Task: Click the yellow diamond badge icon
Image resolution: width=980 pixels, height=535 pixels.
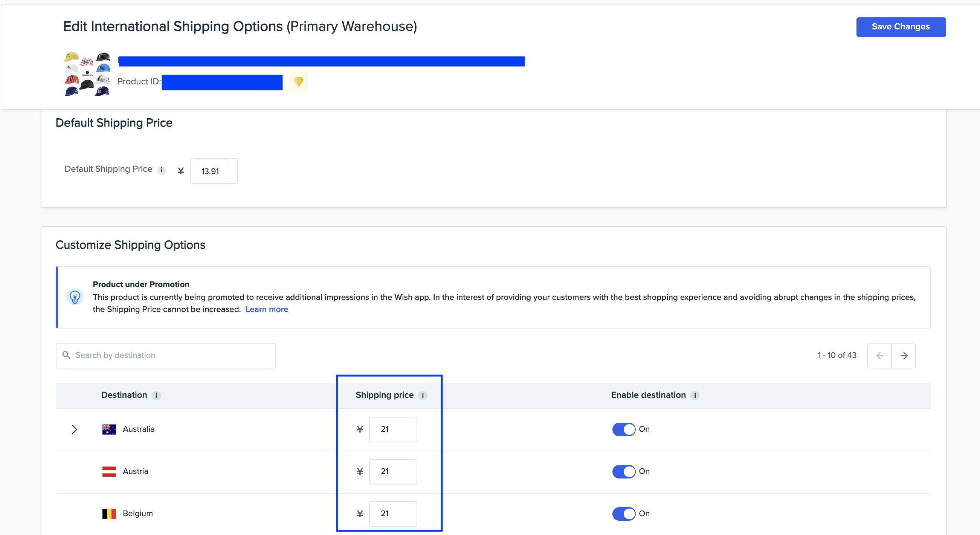Action: coord(298,82)
